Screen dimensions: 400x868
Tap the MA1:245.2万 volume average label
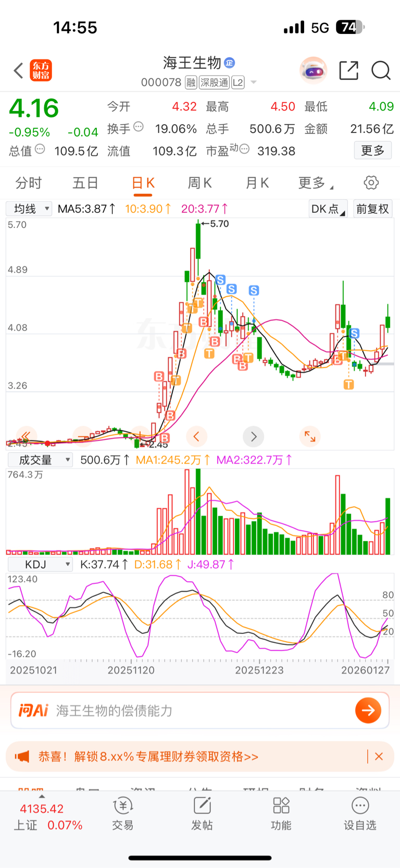tap(173, 460)
